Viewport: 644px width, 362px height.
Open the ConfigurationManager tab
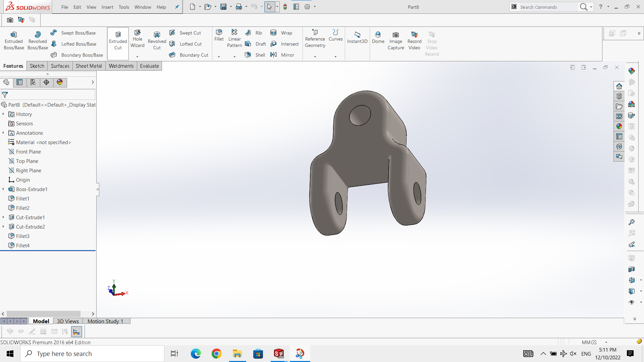[33, 82]
